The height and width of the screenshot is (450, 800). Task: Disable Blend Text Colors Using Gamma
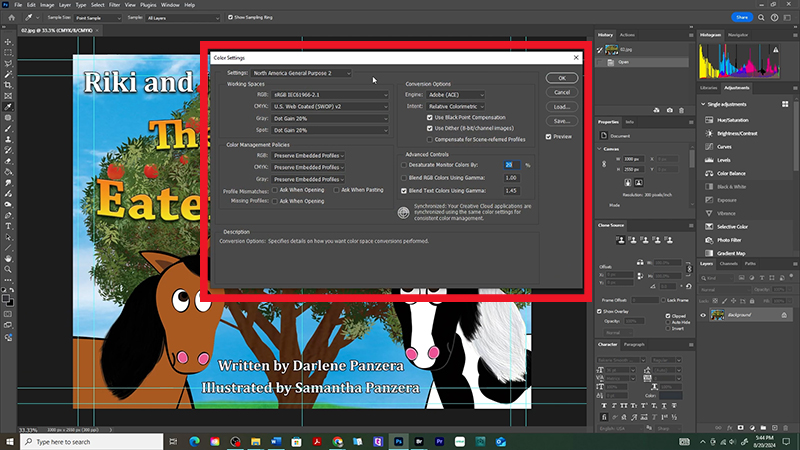coord(404,191)
